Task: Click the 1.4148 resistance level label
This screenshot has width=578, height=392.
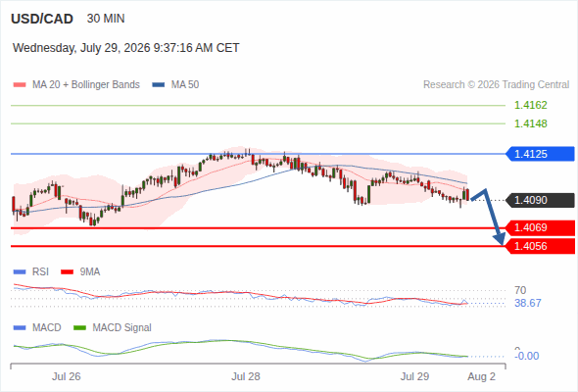Action: pos(530,123)
